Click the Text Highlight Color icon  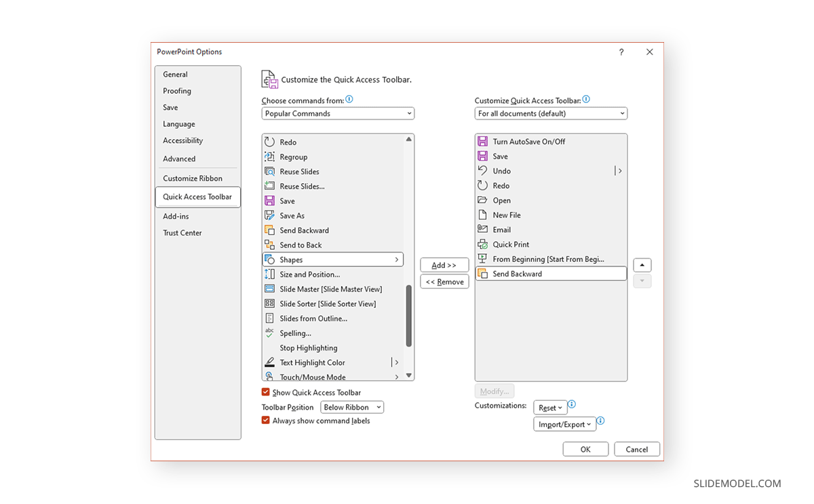269,362
